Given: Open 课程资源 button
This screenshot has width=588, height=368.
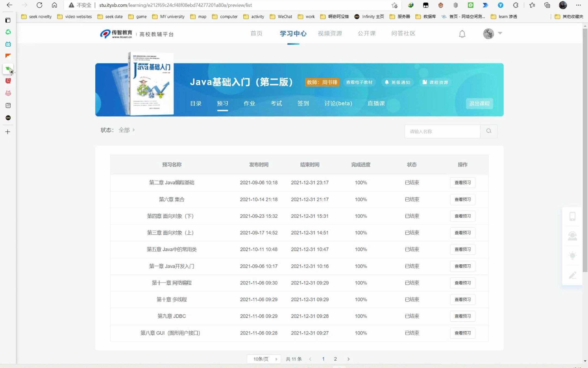Looking at the screenshot, I should pyautogui.click(x=435, y=82).
